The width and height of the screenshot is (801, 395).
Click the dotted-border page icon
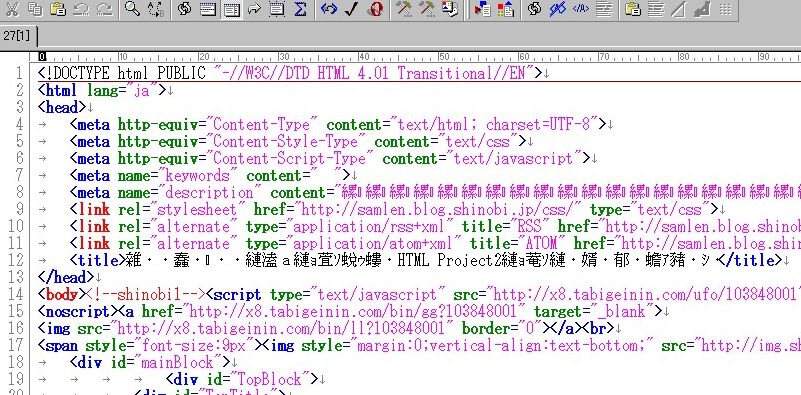pyautogui.click(x=277, y=9)
